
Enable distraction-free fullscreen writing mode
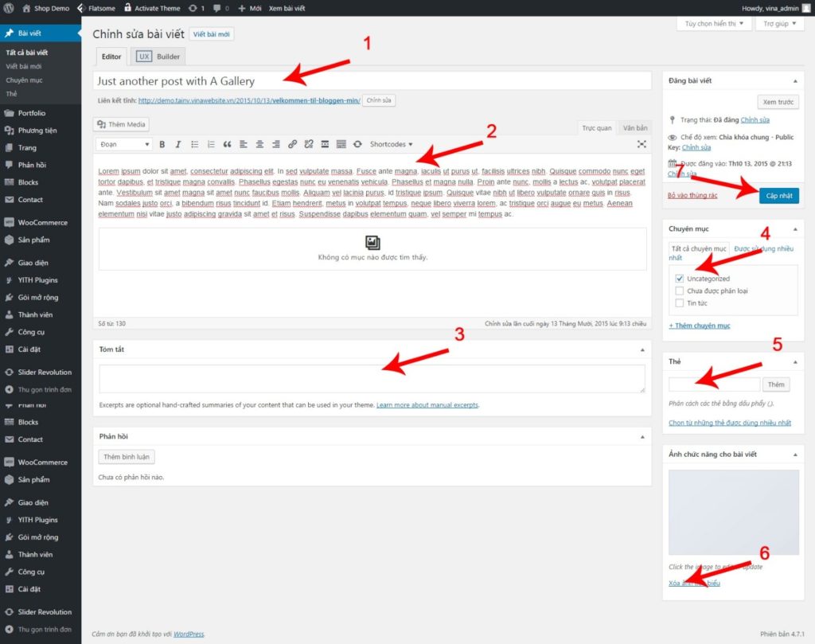(641, 144)
